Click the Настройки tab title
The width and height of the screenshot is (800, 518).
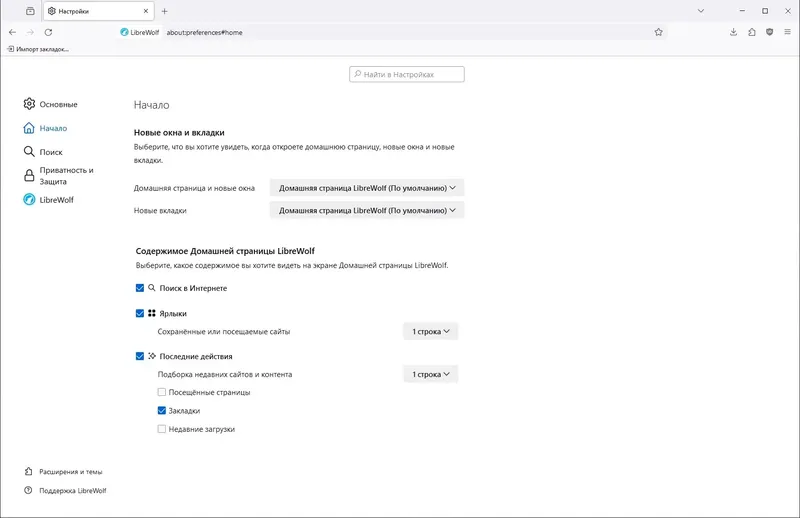click(73, 11)
